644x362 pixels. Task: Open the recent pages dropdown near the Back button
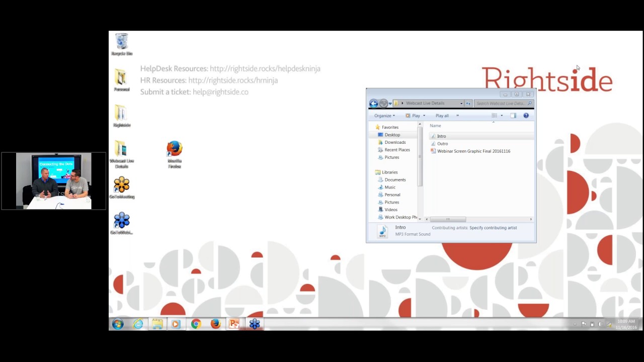tap(390, 104)
